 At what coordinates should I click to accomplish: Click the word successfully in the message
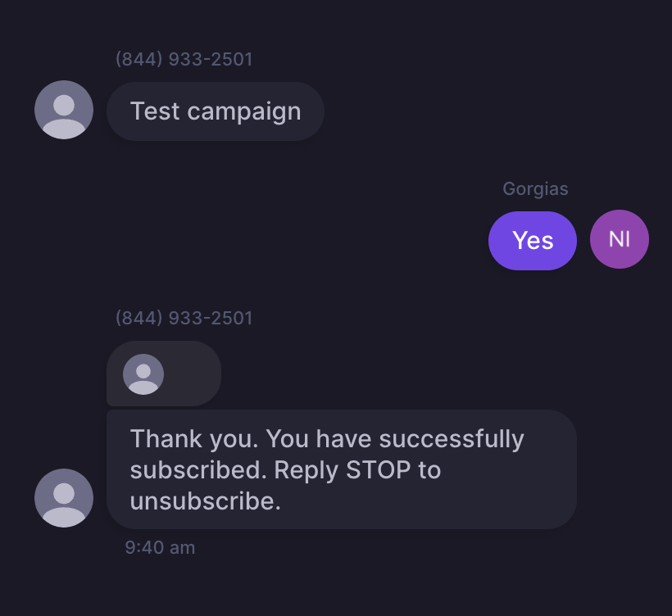point(452,440)
